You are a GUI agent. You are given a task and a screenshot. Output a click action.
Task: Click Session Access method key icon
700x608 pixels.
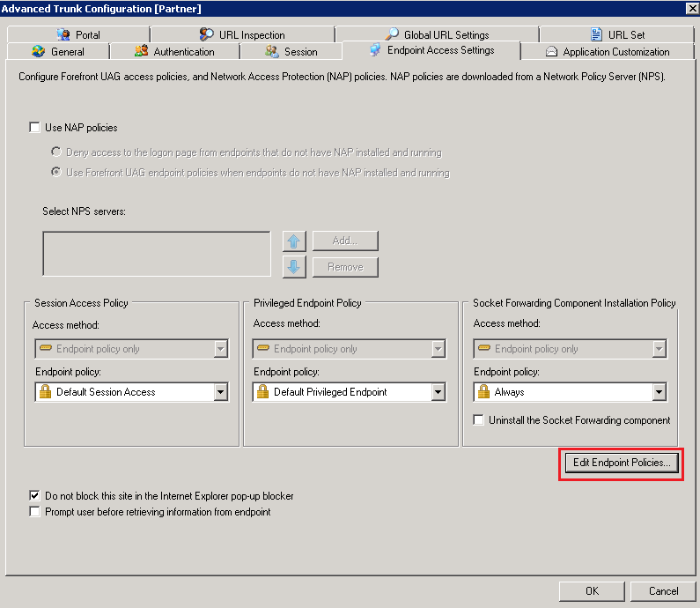46,347
